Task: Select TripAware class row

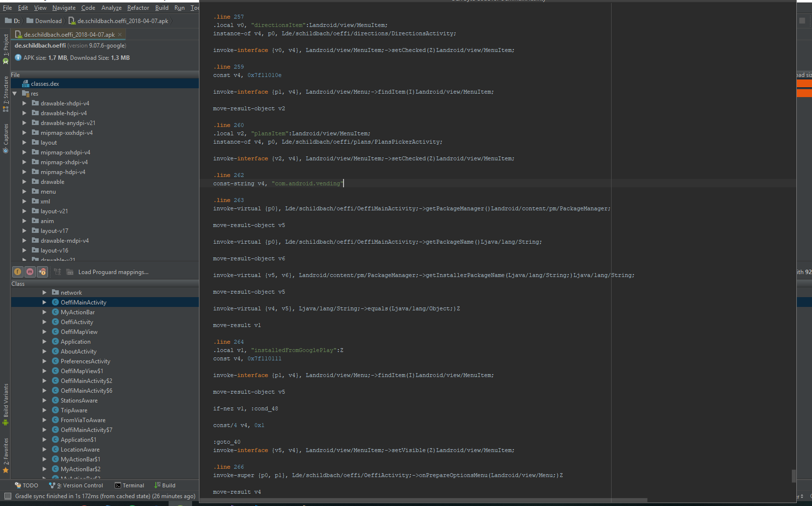Action: [105, 410]
